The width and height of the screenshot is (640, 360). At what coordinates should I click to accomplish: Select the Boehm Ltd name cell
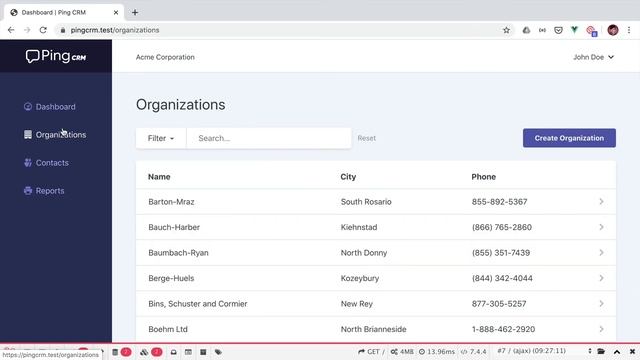[168, 329]
